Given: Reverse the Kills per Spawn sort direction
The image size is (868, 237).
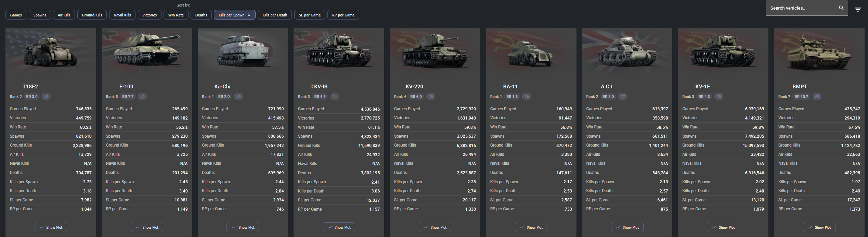Looking at the screenshot, I should coord(234,15).
